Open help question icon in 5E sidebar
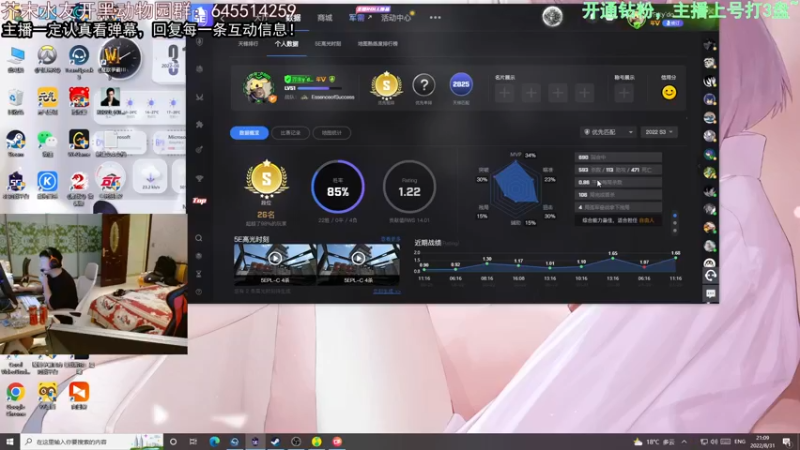This screenshot has width=800, height=450. pyautogui.click(x=199, y=292)
